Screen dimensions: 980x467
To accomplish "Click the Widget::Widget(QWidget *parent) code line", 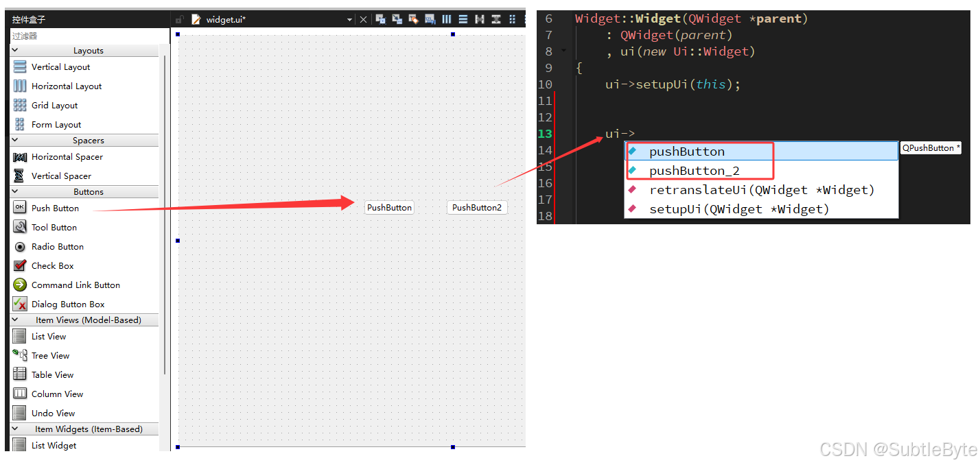I will click(x=692, y=19).
